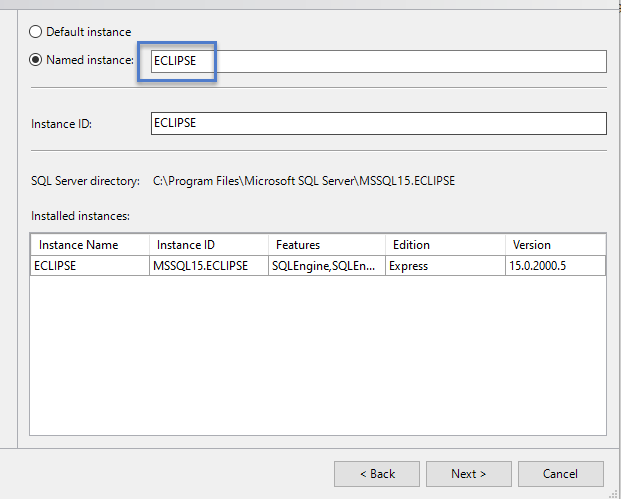Click the < Back button

tap(377, 474)
